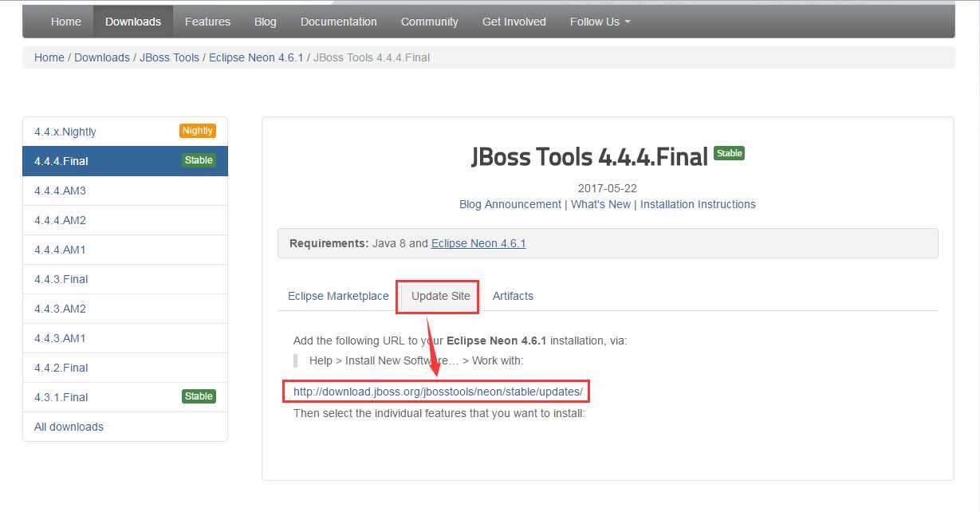Open Documentation in the navigation bar

pos(339,22)
